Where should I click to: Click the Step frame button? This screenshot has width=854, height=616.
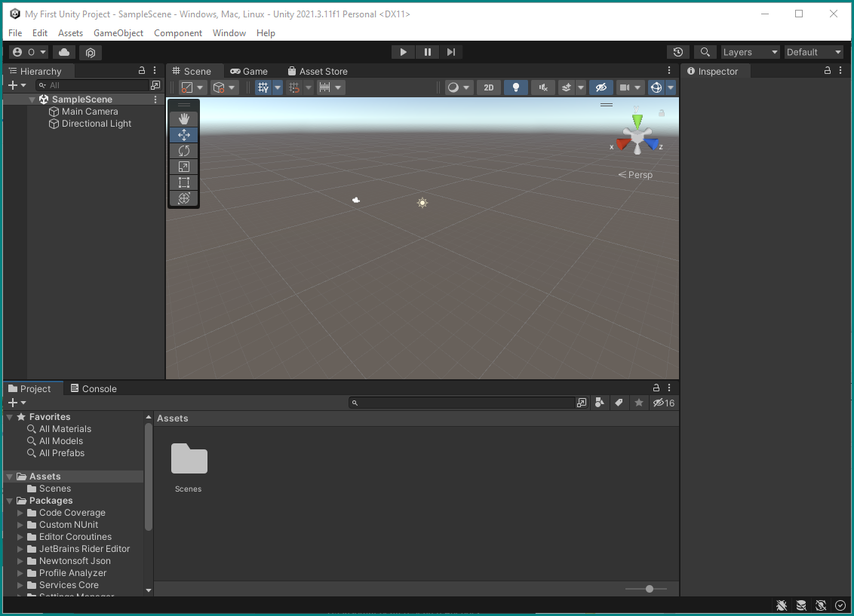(x=451, y=52)
